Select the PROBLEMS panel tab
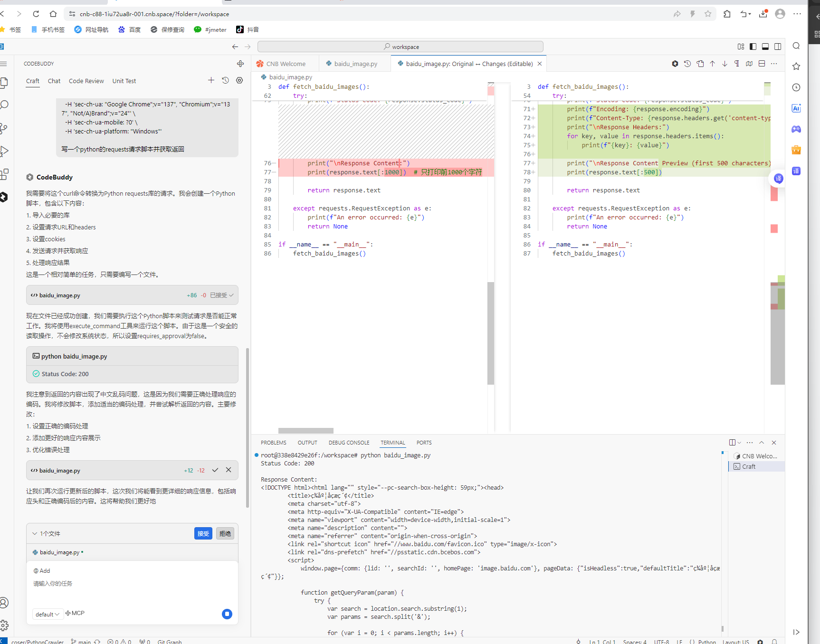The height and width of the screenshot is (644, 820). 274,443
